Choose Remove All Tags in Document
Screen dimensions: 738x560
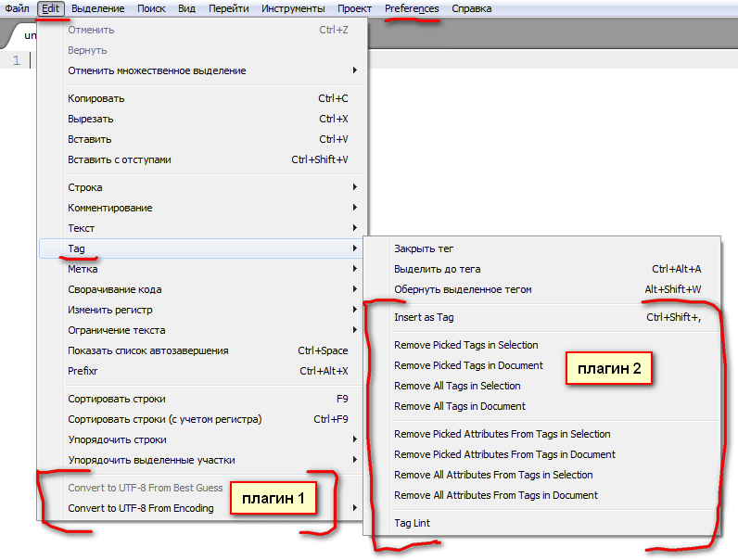pyautogui.click(x=542, y=406)
